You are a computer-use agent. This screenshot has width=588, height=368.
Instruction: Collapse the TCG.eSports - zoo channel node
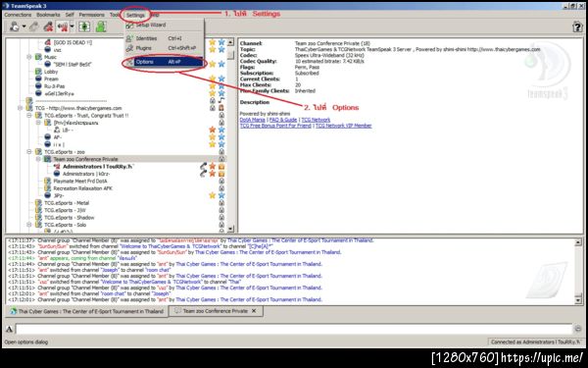[x=28, y=152]
